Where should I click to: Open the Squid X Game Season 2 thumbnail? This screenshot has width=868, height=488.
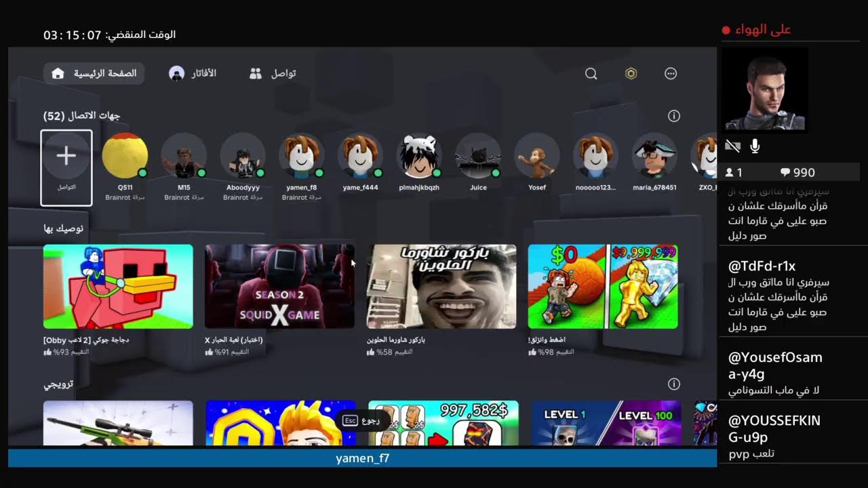coord(279,287)
